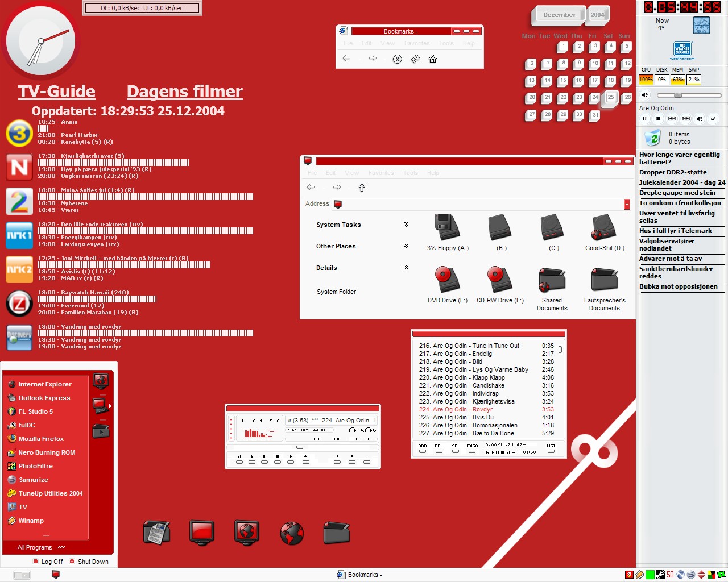Click the NRK1 channel logo
Screen dimensions: 728x582
click(x=19, y=236)
